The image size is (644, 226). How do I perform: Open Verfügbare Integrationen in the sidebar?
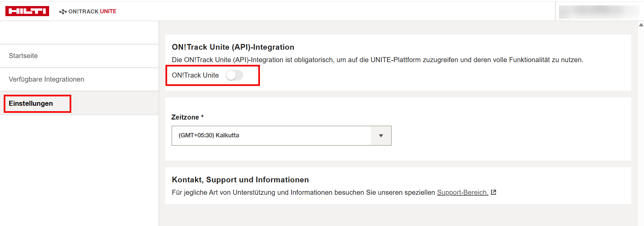[x=46, y=79]
